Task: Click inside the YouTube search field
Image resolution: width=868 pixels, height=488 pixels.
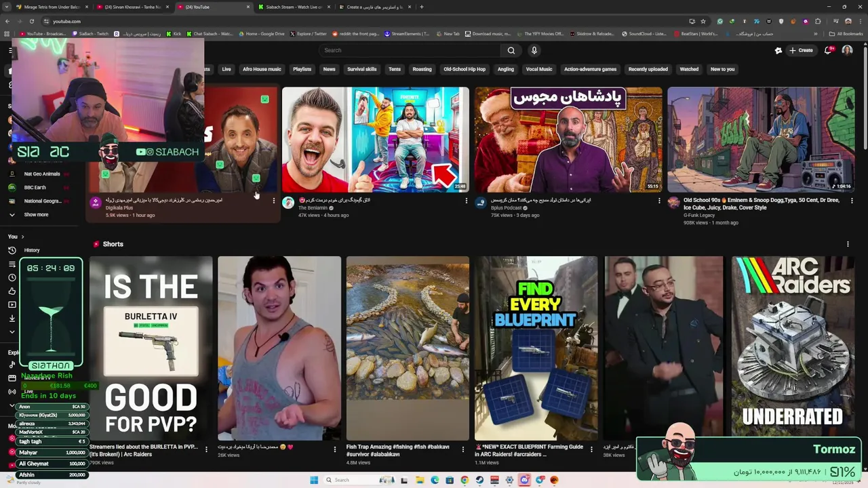Action: (410, 50)
